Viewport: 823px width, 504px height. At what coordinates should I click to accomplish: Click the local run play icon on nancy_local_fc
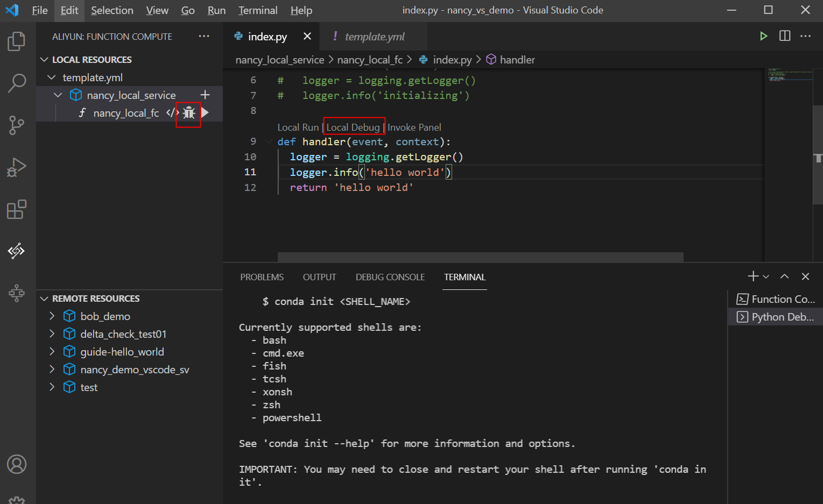point(205,112)
